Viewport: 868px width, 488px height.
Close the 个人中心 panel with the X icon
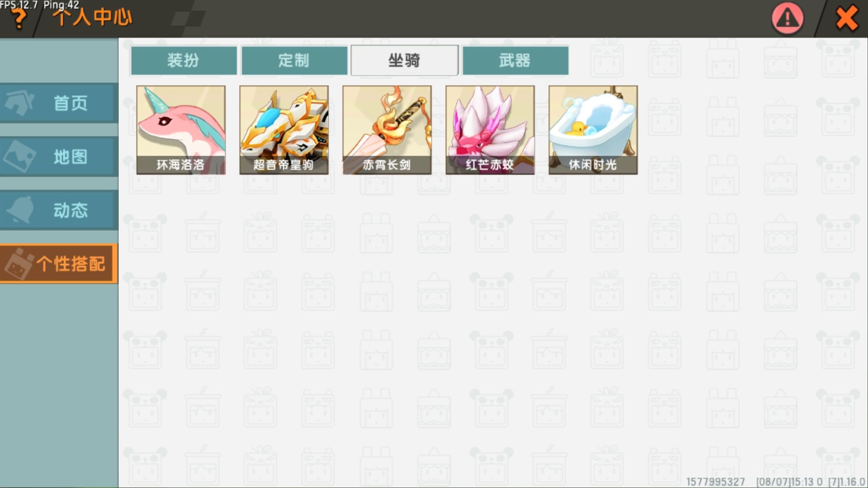click(x=847, y=19)
